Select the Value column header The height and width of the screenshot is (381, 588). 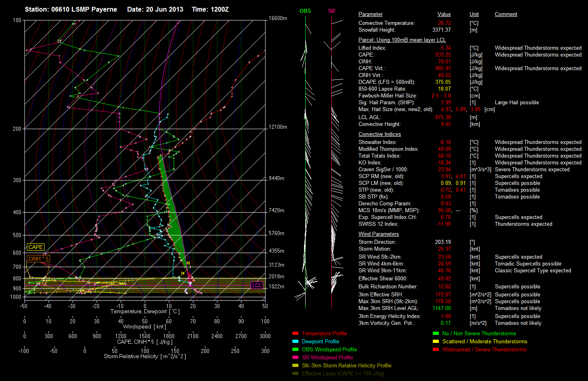[444, 14]
